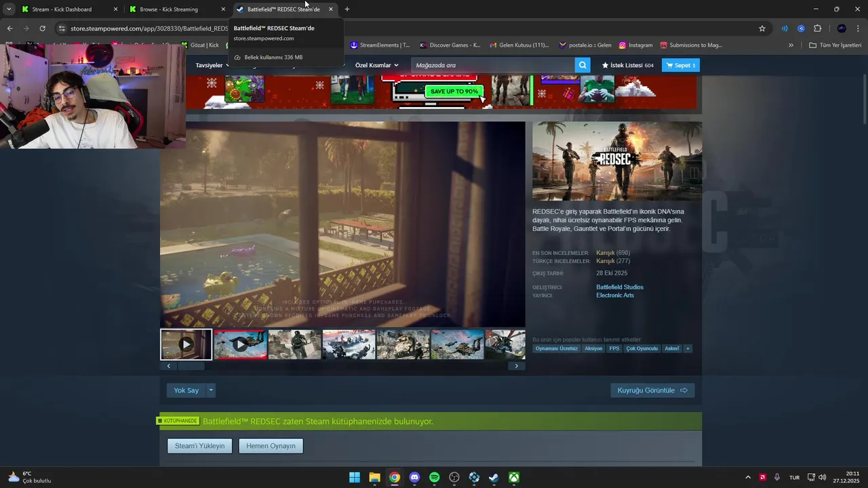Open İstek Listesi wishlist
868x488 pixels.
click(x=628, y=65)
